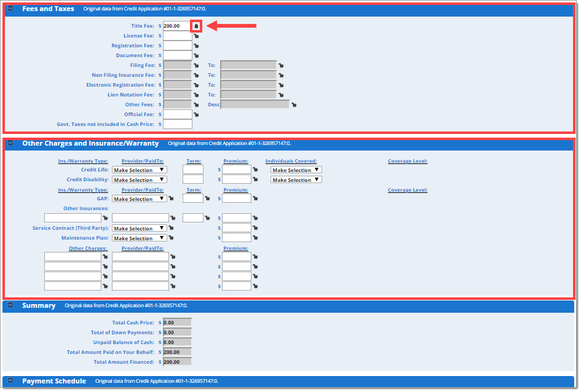
Task: Click the Govt. Taxes not included field
Action: tap(177, 125)
